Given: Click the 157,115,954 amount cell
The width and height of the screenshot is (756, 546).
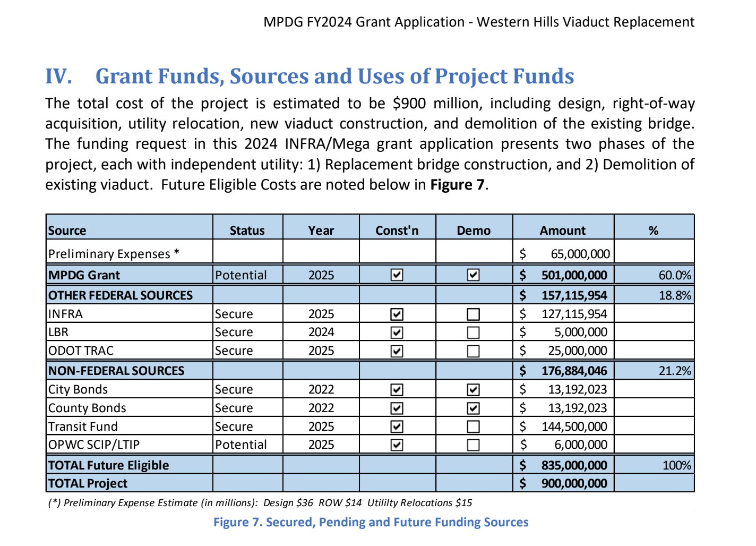Looking at the screenshot, I should pos(563,295).
